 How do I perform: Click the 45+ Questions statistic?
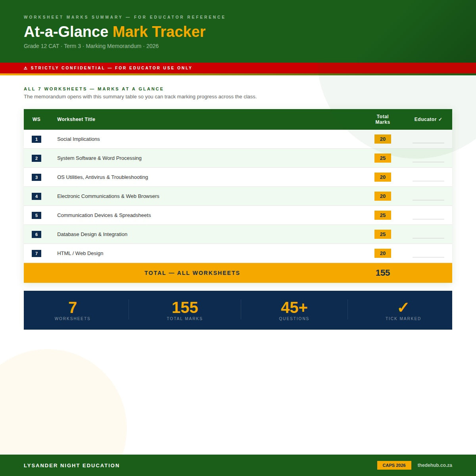coord(294,310)
